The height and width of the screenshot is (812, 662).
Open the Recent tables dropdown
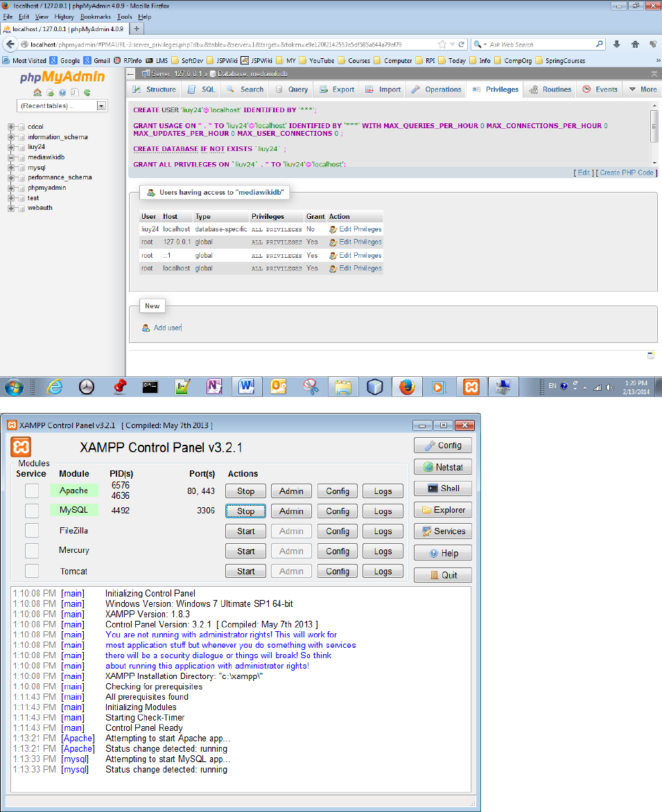(102, 106)
